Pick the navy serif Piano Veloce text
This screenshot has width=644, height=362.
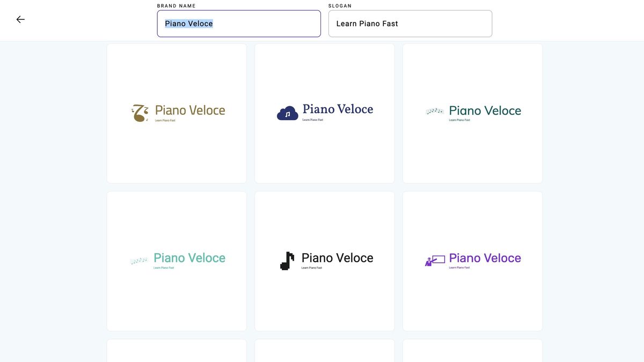click(x=338, y=109)
